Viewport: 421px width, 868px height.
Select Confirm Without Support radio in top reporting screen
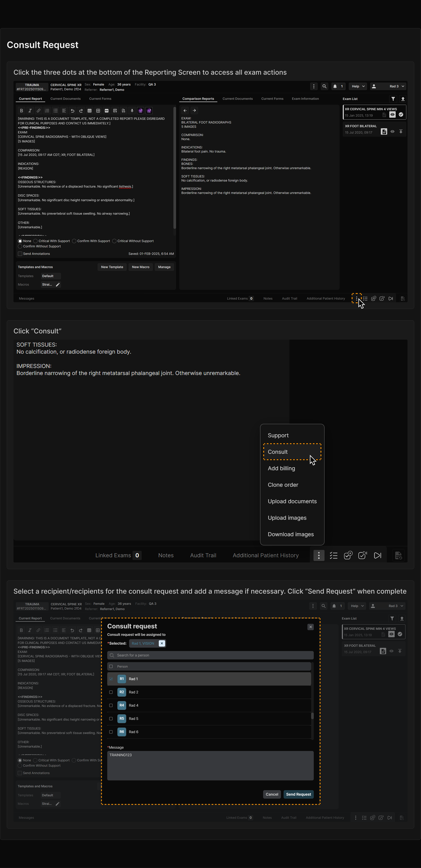(x=20, y=246)
